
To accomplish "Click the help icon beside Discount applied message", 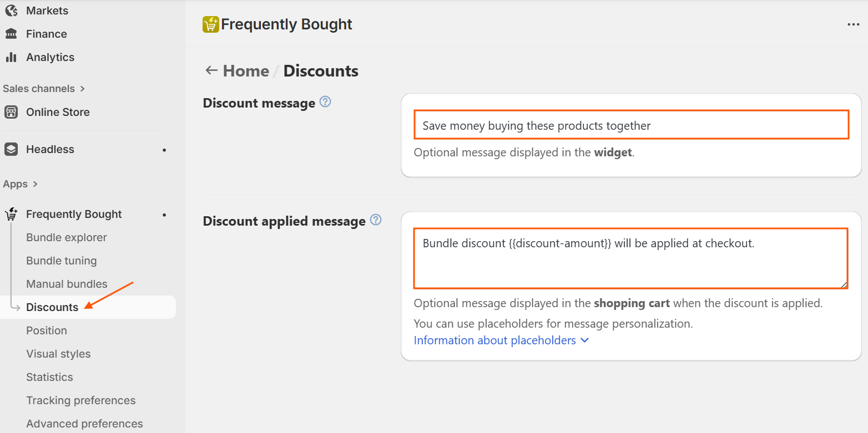I will click(x=376, y=220).
